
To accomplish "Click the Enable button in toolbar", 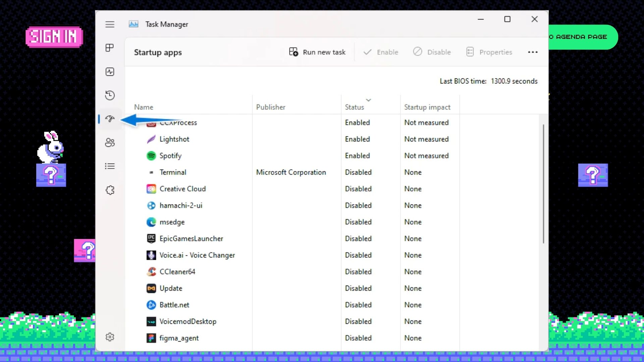I will (x=381, y=52).
